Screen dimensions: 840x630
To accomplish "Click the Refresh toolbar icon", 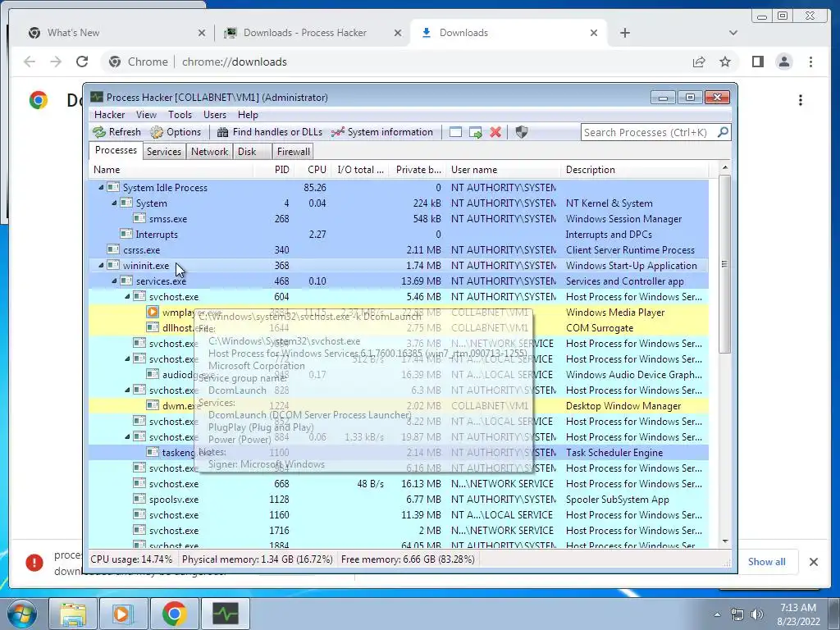I will click(x=99, y=132).
